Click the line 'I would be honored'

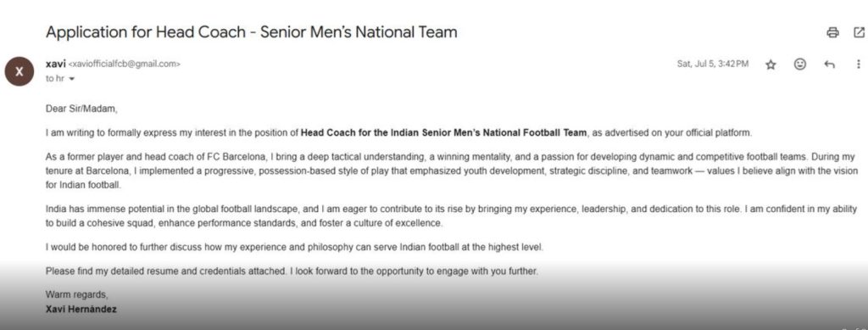point(294,248)
